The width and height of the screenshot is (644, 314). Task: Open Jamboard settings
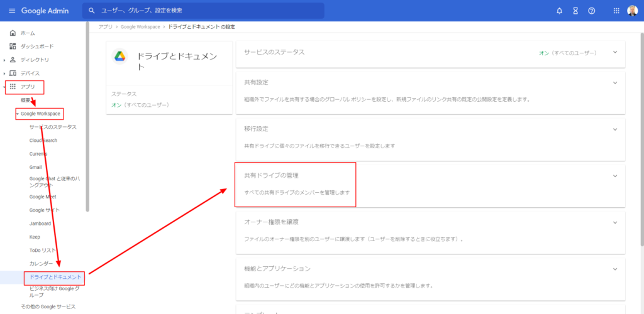(40, 224)
